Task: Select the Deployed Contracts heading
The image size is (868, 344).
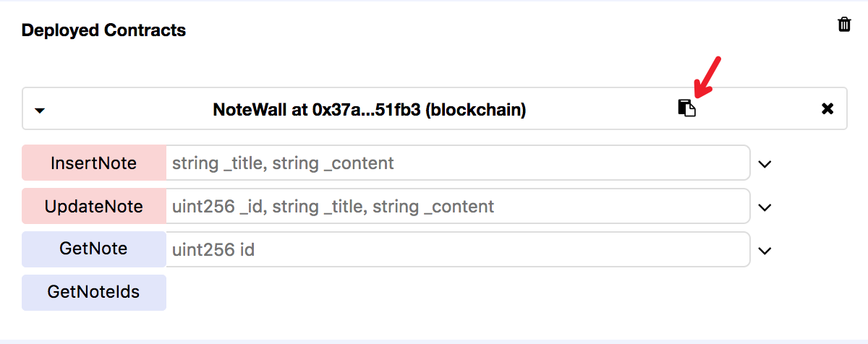Action: [103, 30]
